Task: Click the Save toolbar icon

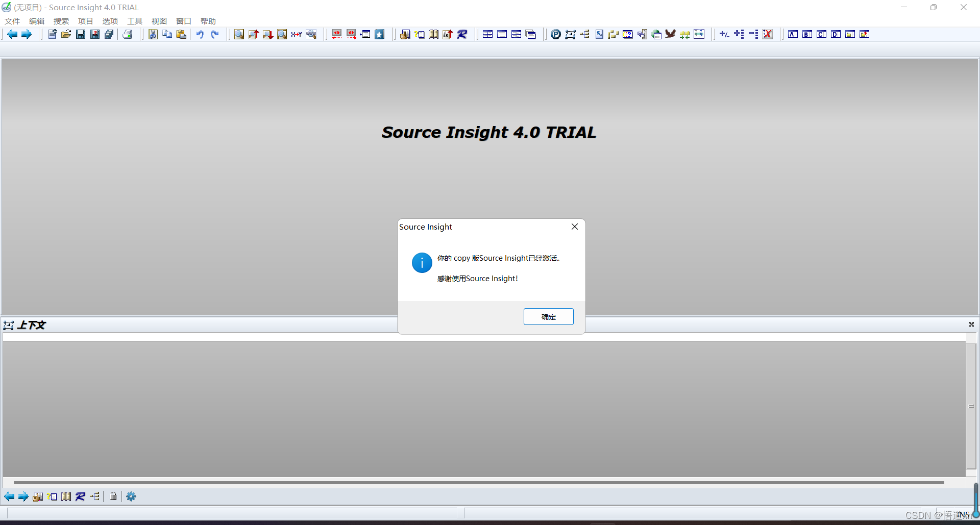Action: tap(80, 34)
